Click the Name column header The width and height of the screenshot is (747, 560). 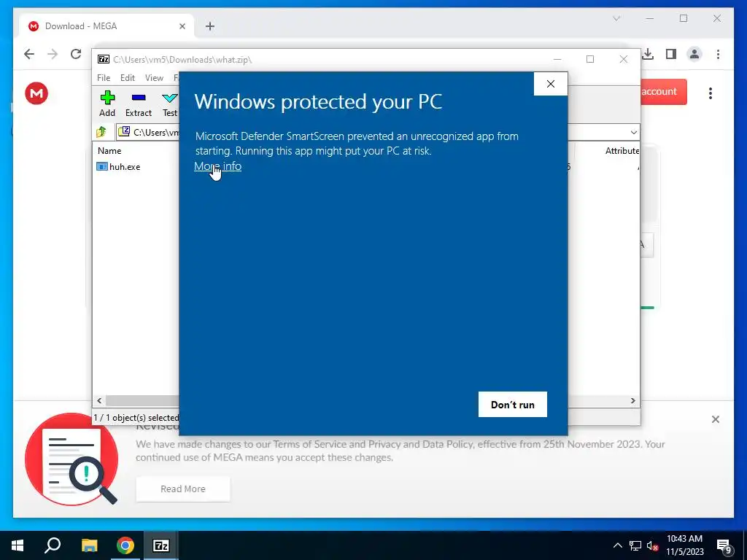tap(109, 150)
